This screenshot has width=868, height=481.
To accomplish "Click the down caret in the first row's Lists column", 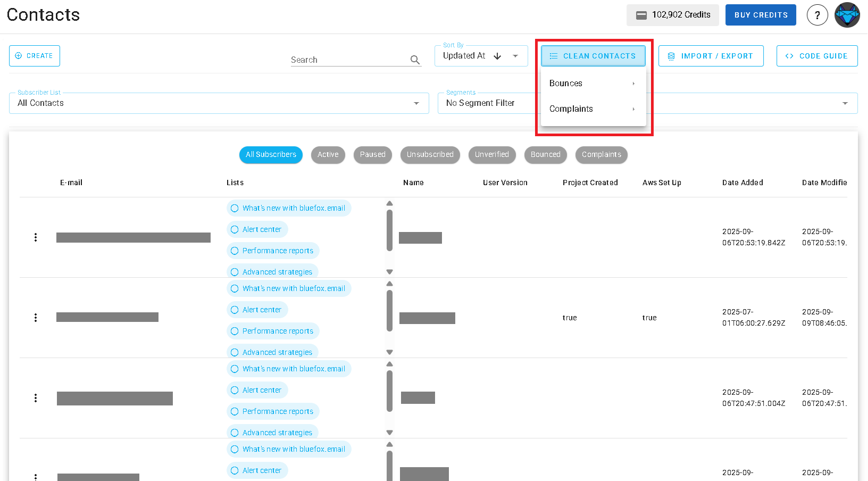I will (389, 271).
